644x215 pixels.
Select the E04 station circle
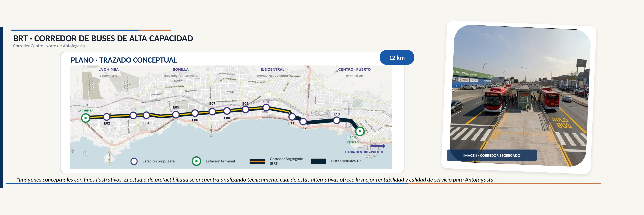[146, 115]
